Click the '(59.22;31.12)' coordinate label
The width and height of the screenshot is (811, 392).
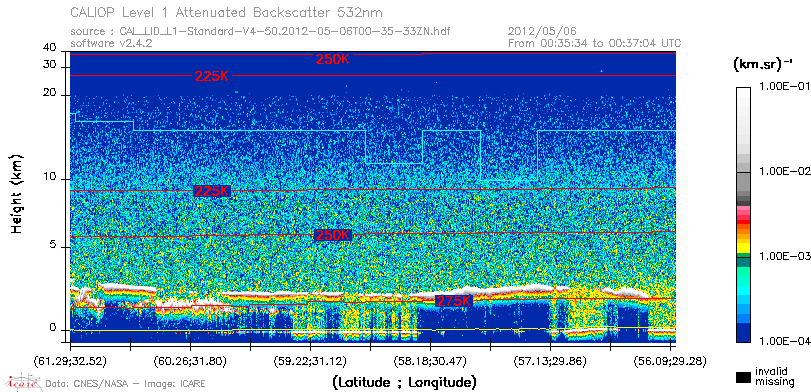(x=310, y=361)
